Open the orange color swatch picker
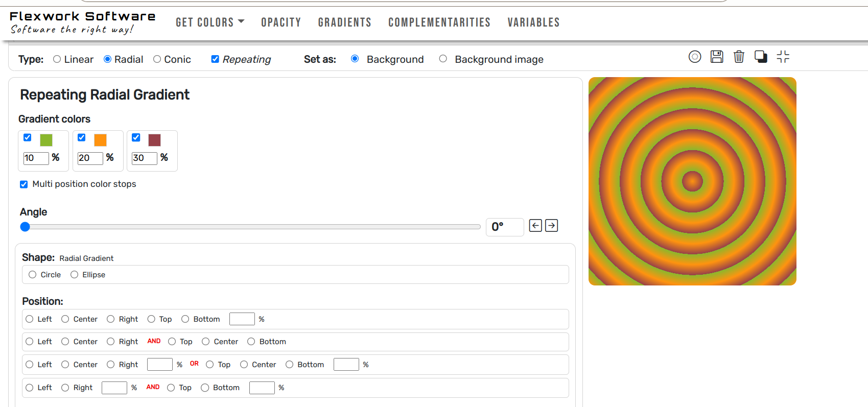 click(x=100, y=140)
